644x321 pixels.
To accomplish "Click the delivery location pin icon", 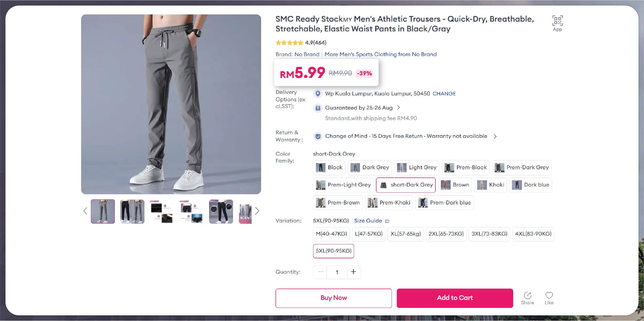I will (318, 94).
